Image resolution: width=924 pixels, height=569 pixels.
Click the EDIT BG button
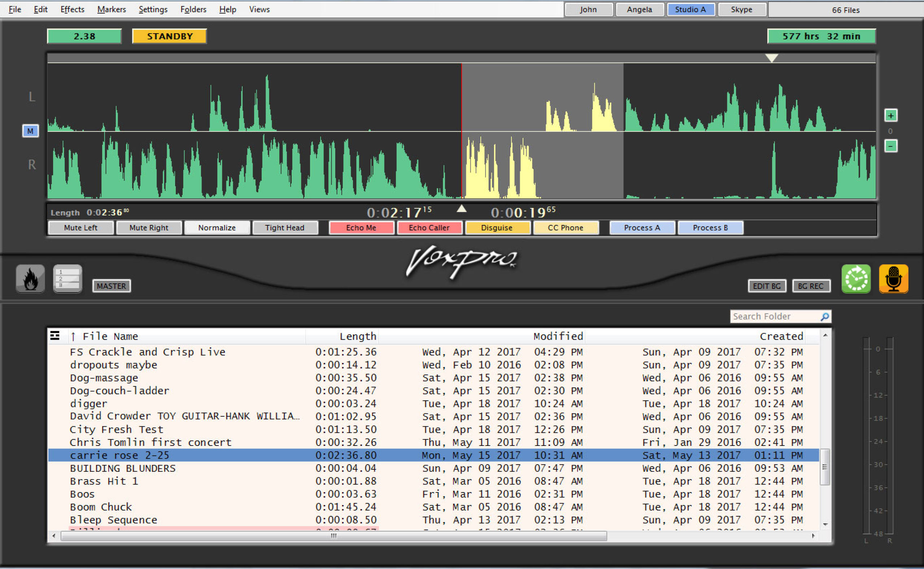(x=767, y=286)
